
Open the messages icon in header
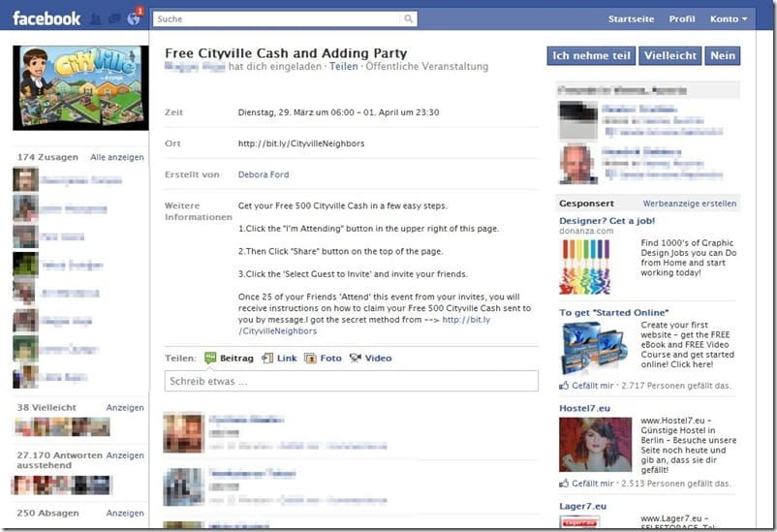[114, 19]
